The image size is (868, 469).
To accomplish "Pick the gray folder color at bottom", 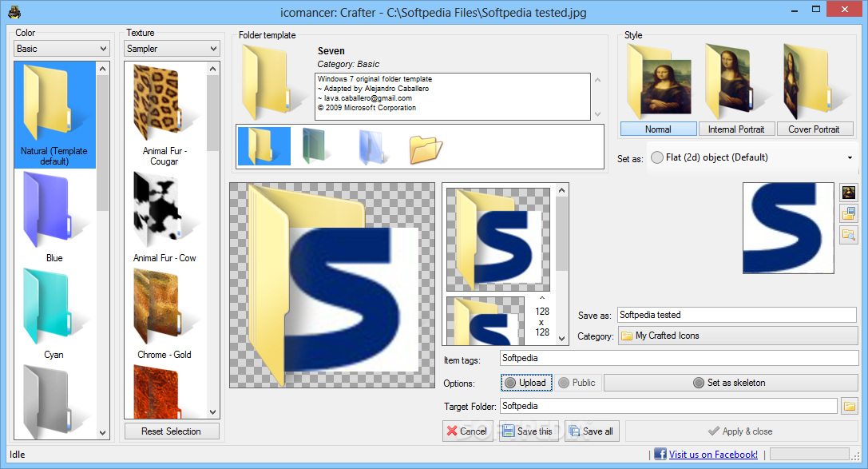I will [55, 401].
